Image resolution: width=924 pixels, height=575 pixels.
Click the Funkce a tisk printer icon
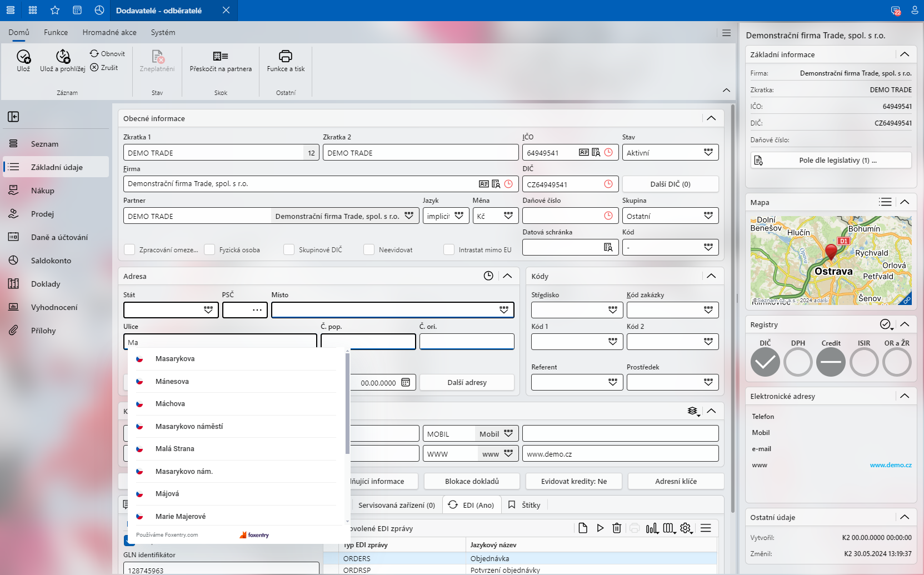(x=285, y=56)
